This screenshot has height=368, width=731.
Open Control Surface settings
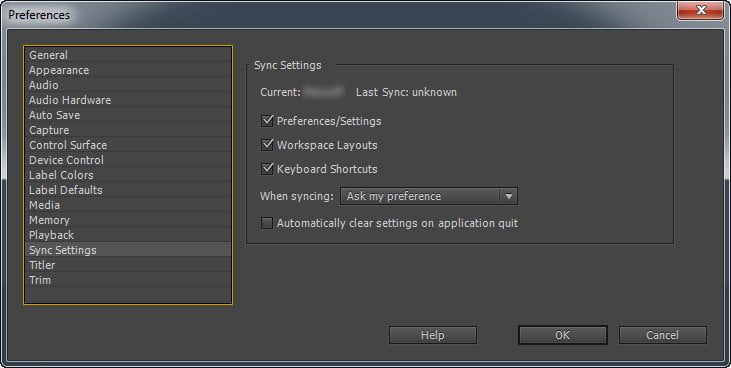(x=127, y=145)
